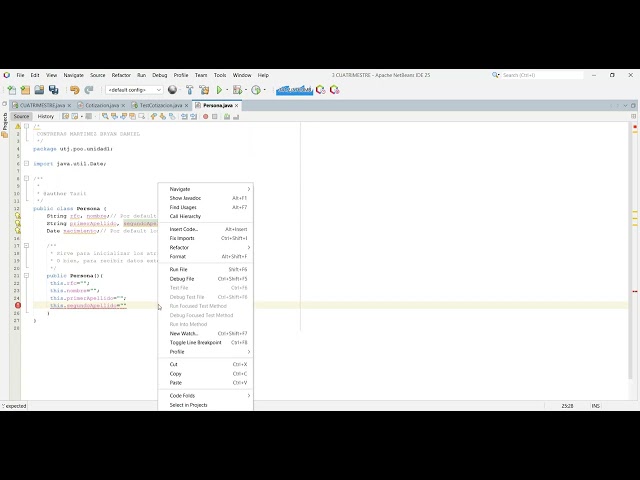This screenshot has width=640, height=480.
Task: Click the New Project toolbar icon
Action: tap(25, 90)
